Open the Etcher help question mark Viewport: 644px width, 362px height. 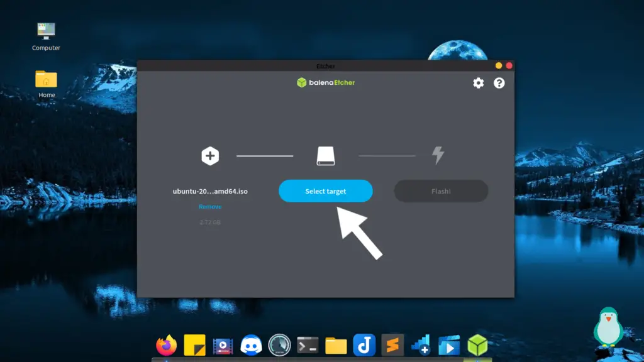(x=499, y=83)
